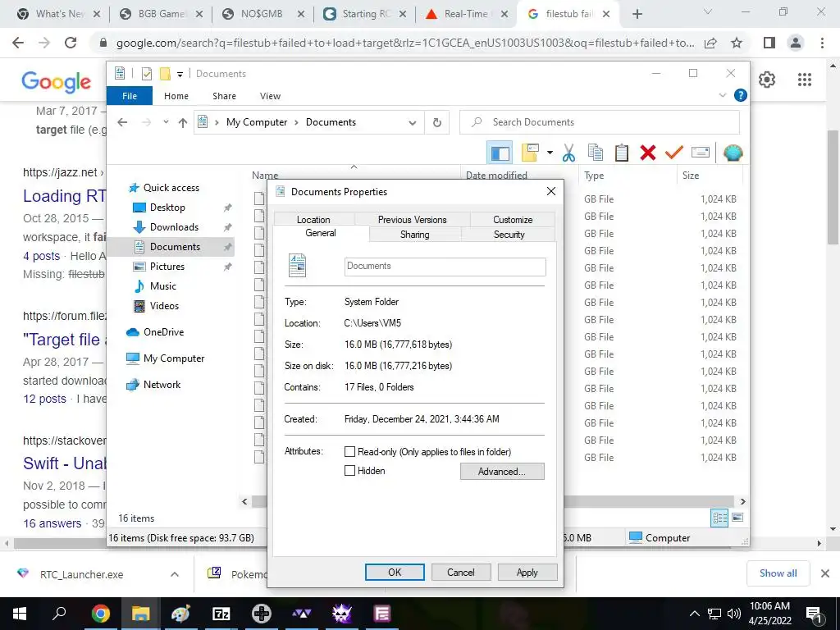Click the Windows Start button
The image size is (840, 630).
click(20, 614)
